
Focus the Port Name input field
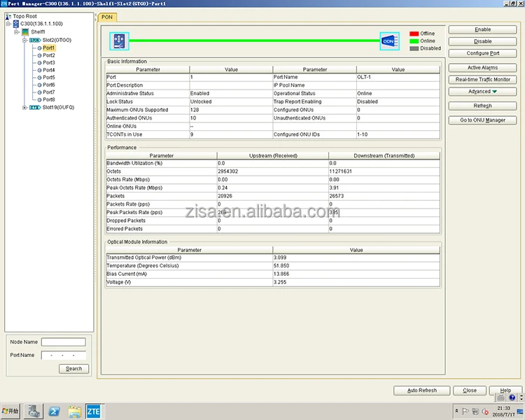click(x=64, y=355)
